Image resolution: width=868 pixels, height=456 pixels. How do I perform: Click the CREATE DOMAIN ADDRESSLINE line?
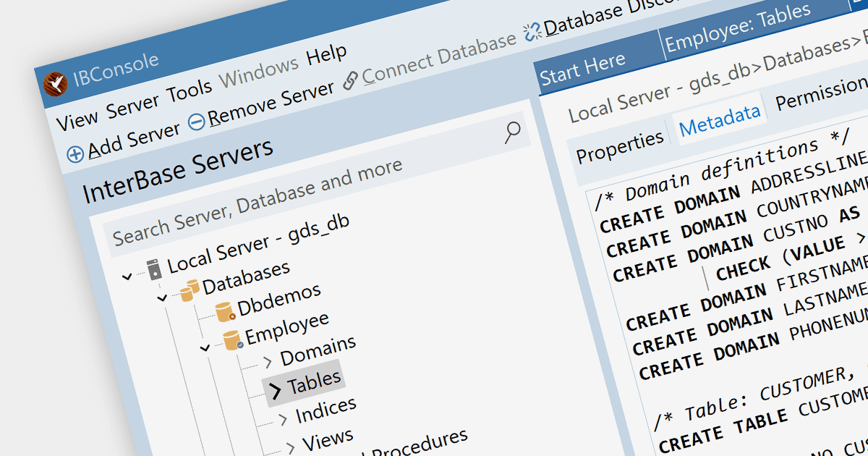(x=733, y=193)
